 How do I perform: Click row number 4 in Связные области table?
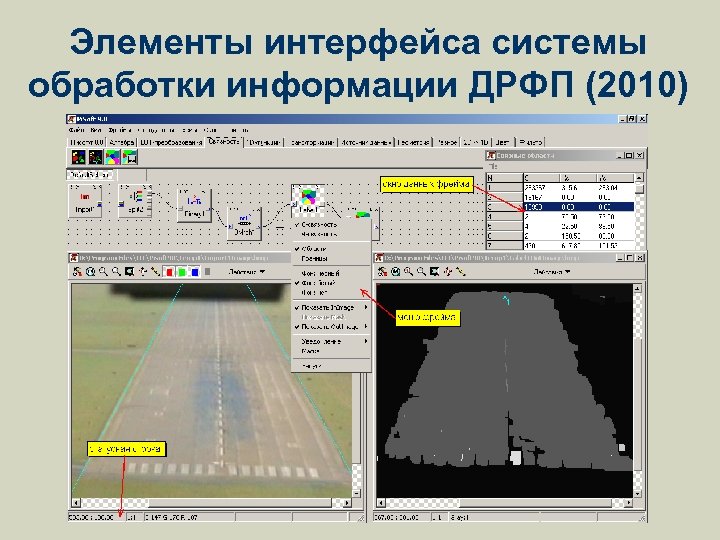click(505, 216)
